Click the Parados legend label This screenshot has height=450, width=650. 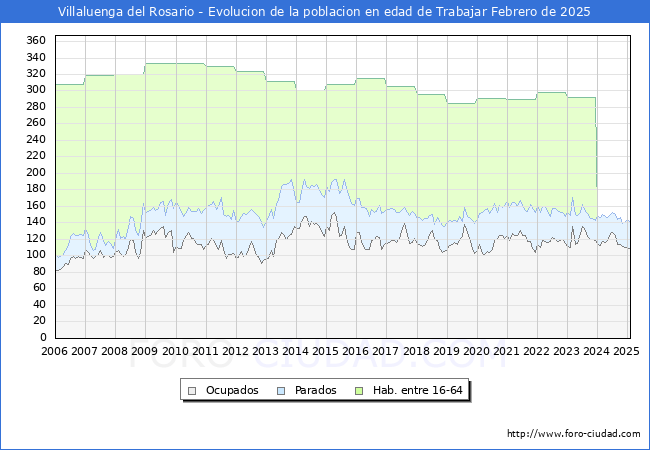coord(315,390)
